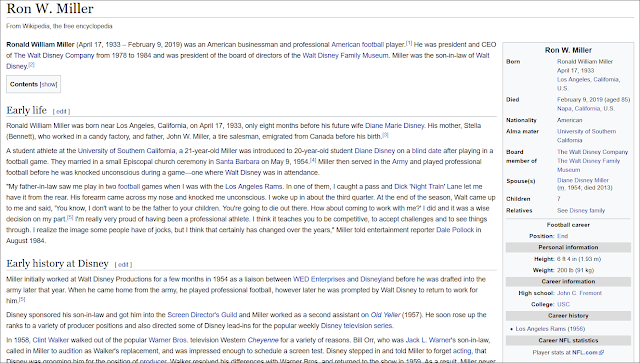This screenshot has height=363, width=640.
Task: Click citation reference [2]
Action: click(x=31, y=65)
